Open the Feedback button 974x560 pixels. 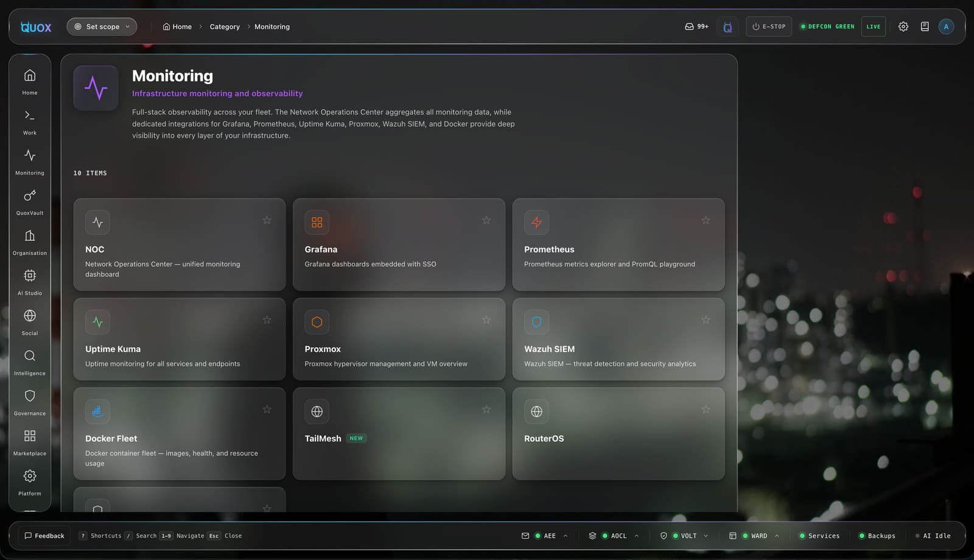(44, 536)
